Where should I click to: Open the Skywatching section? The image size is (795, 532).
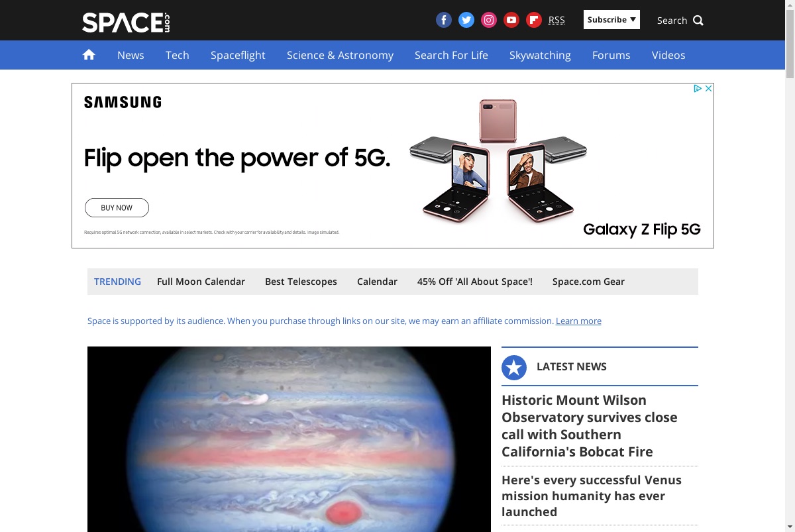click(540, 55)
